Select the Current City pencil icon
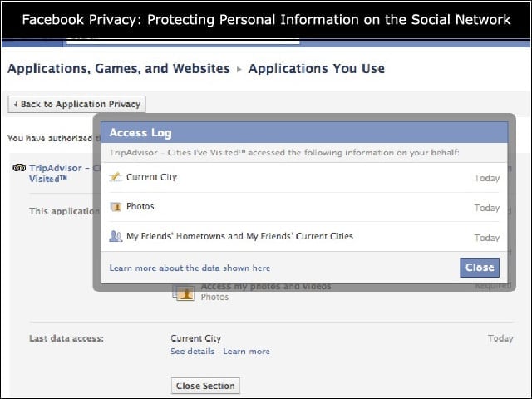 116,177
